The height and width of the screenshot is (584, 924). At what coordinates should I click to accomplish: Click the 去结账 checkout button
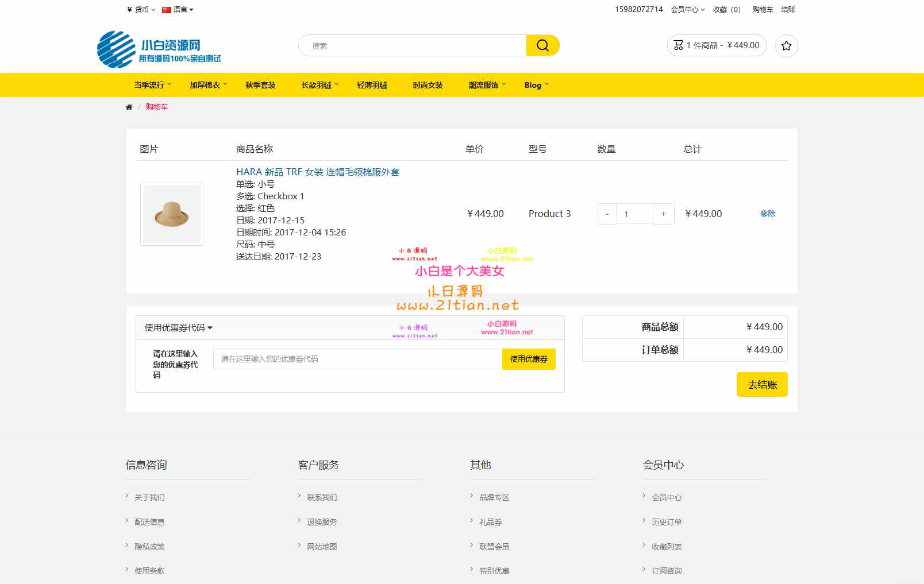761,384
